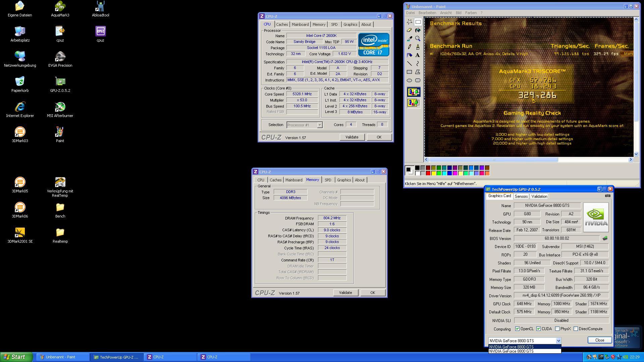Choose the eraser tool in Paint
This screenshot has width=644, height=362.
coord(410,30)
